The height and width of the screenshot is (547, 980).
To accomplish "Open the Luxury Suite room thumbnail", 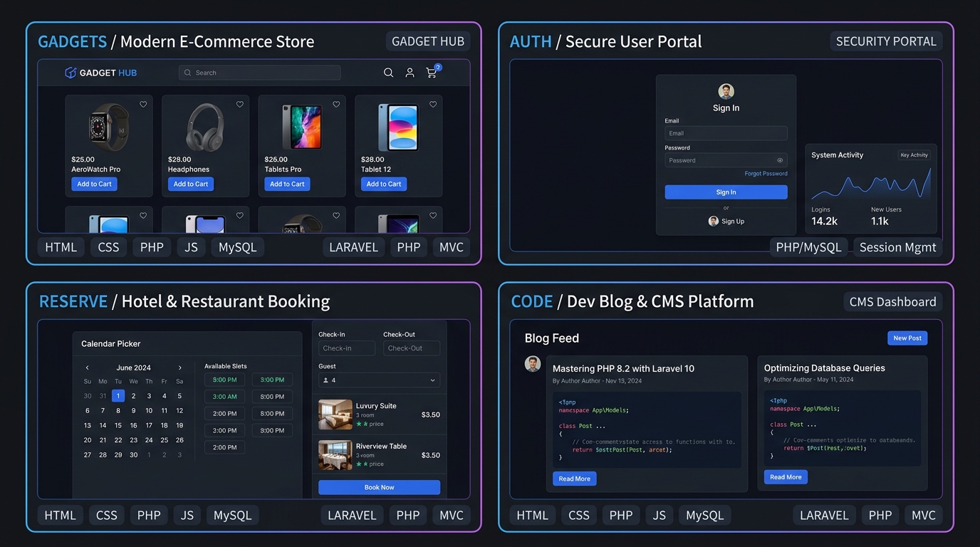I will pyautogui.click(x=335, y=414).
